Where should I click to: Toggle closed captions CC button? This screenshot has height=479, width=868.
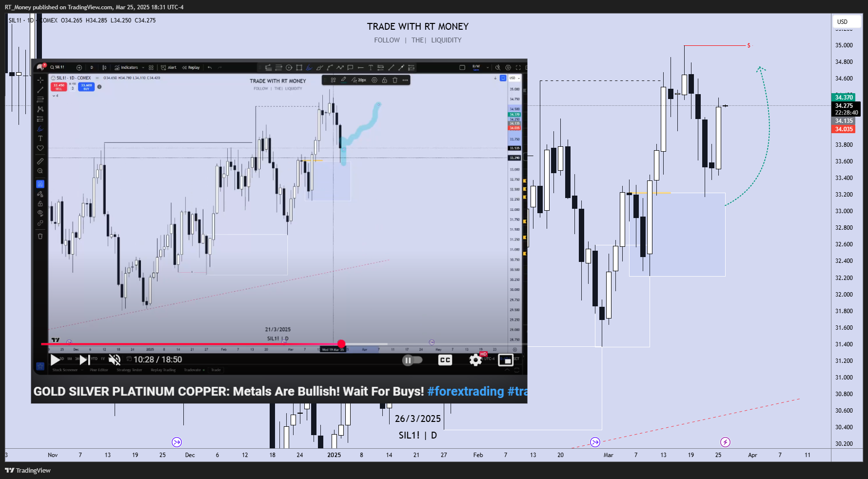(445, 360)
